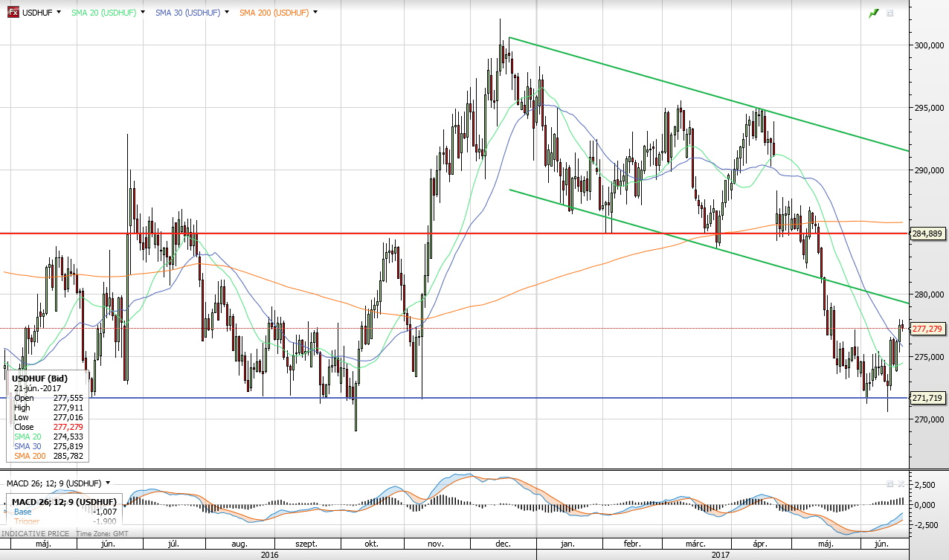Select the MACD 26; 12; 9 (USDHUF) pane label
This screenshot has width=949, height=560.
tap(54, 483)
